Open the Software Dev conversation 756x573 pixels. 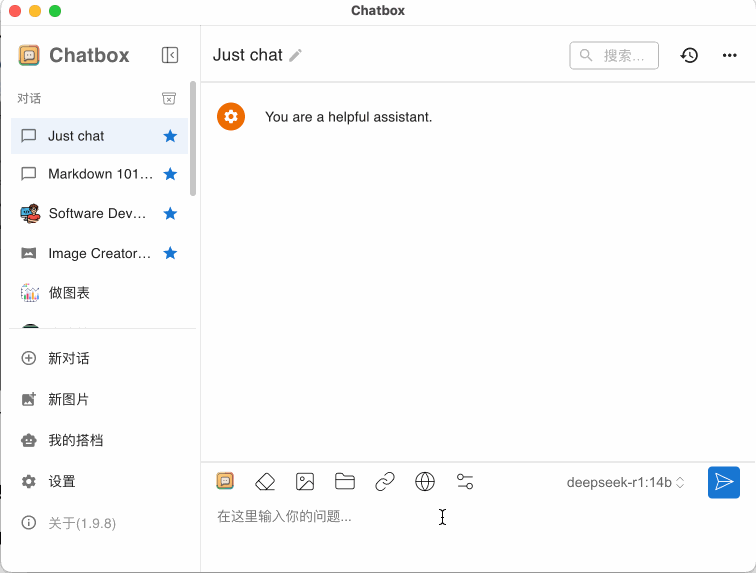[99, 213]
